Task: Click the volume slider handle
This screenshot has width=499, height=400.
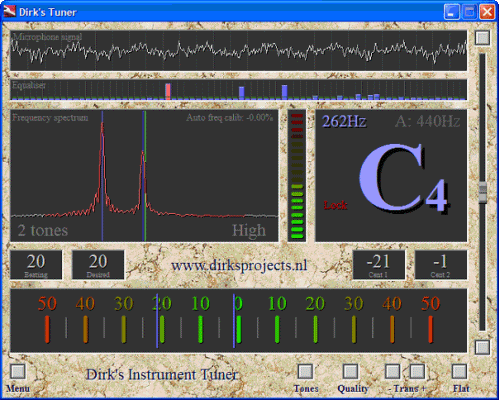Action: click(482, 192)
